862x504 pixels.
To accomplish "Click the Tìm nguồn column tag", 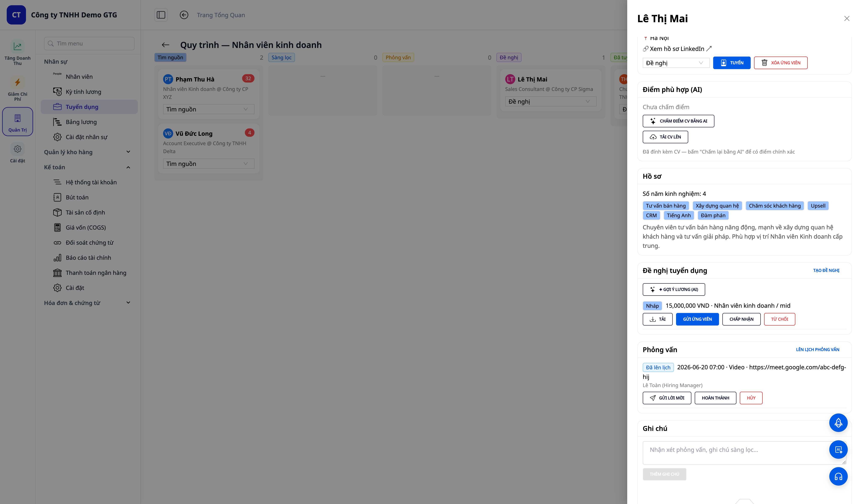I will tap(170, 57).
